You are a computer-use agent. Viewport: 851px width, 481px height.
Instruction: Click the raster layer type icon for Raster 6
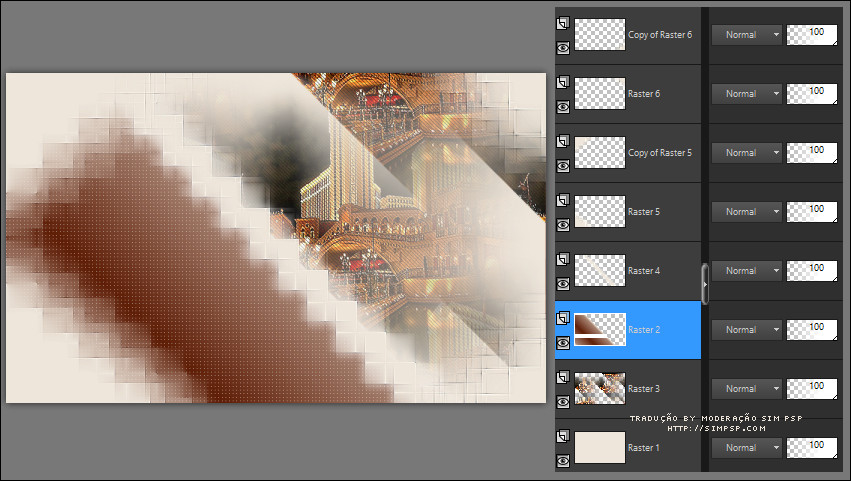[x=564, y=81]
